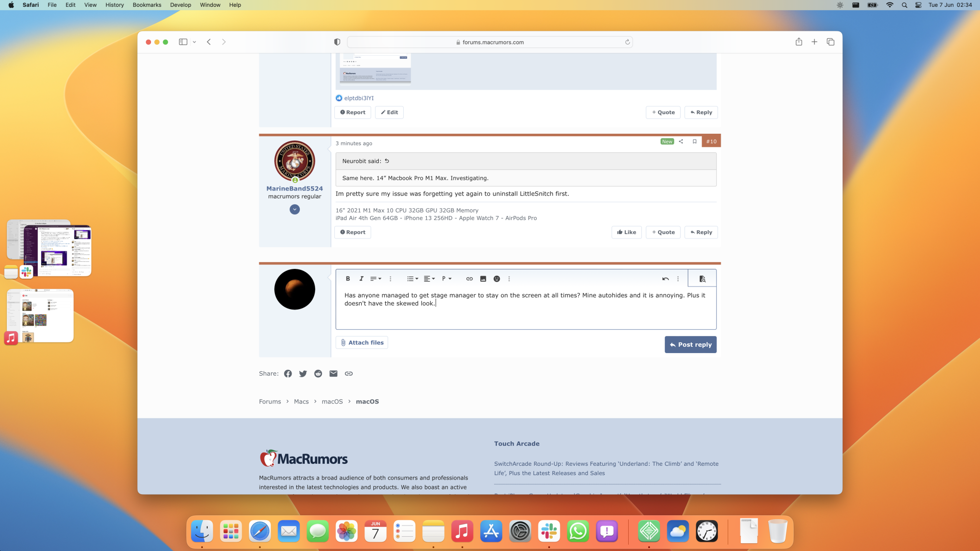Expand MarineBand5524's user info chevron
Image resolution: width=980 pixels, height=551 pixels.
pyautogui.click(x=294, y=210)
